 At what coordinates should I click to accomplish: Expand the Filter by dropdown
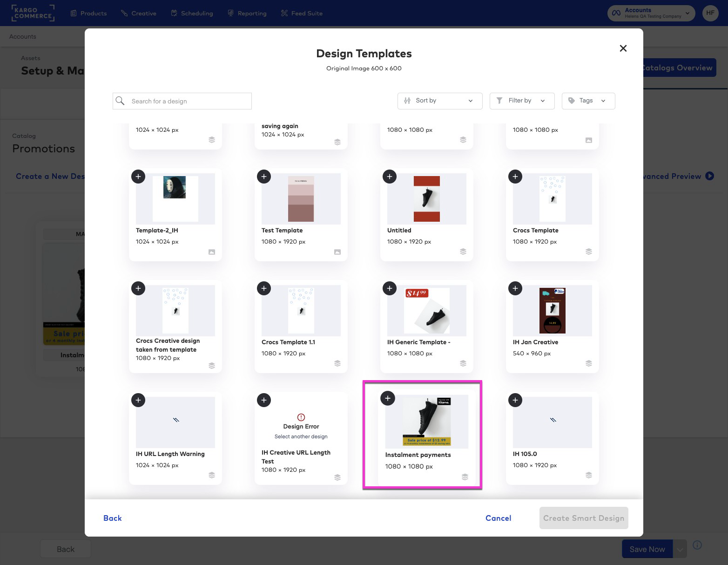tap(522, 101)
